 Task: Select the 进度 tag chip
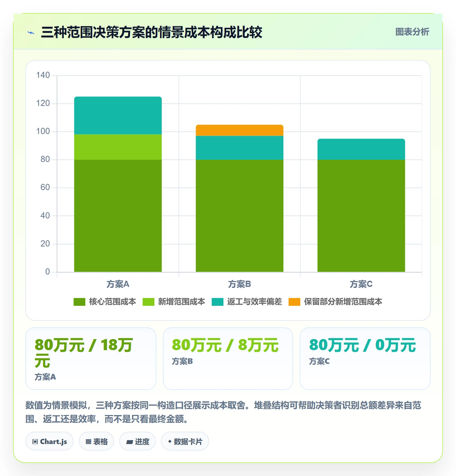(137, 441)
